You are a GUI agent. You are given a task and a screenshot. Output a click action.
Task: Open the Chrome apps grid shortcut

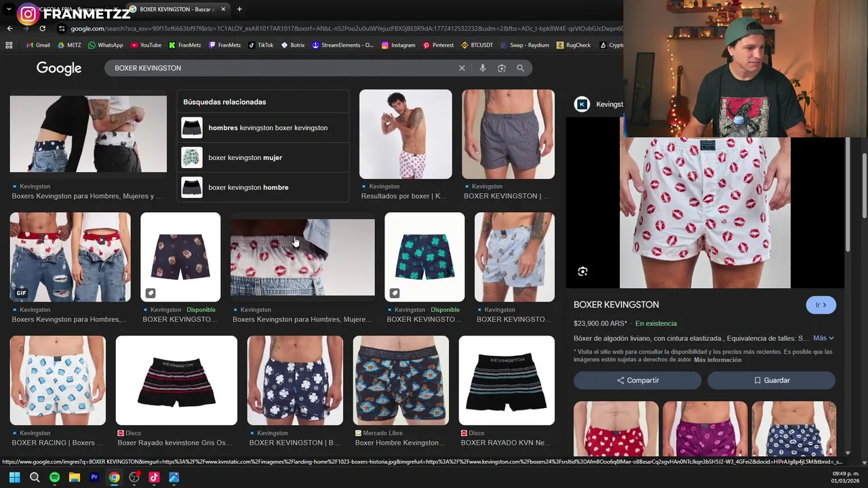(9, 45)
